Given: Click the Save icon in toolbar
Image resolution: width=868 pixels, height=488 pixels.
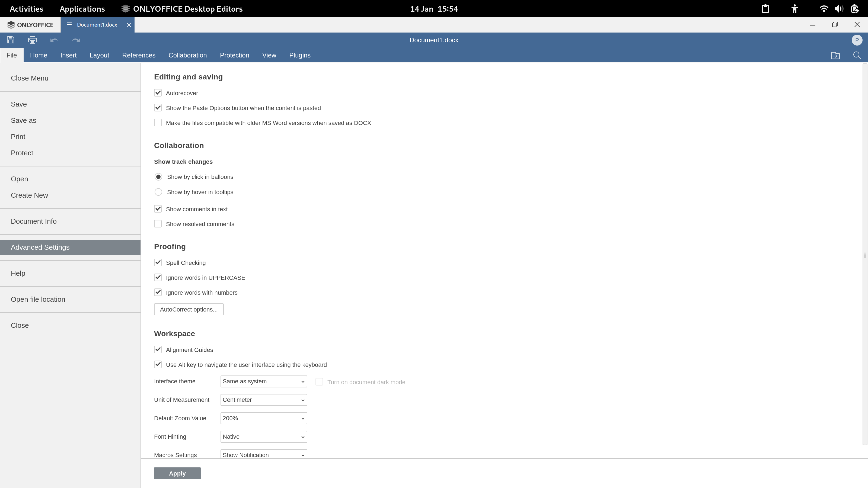Looking at the screenshot, I should click(11, 40).
